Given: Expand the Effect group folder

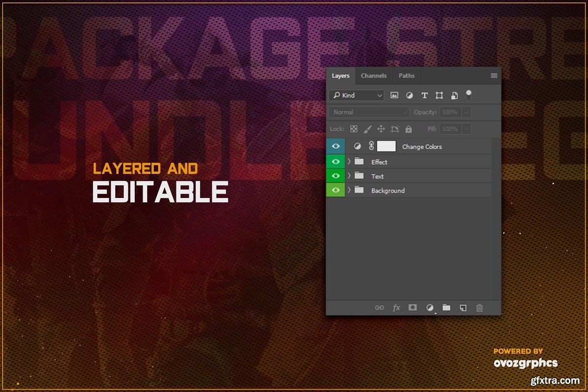Looking at the screenshot, I should click(x=349, y=162).
